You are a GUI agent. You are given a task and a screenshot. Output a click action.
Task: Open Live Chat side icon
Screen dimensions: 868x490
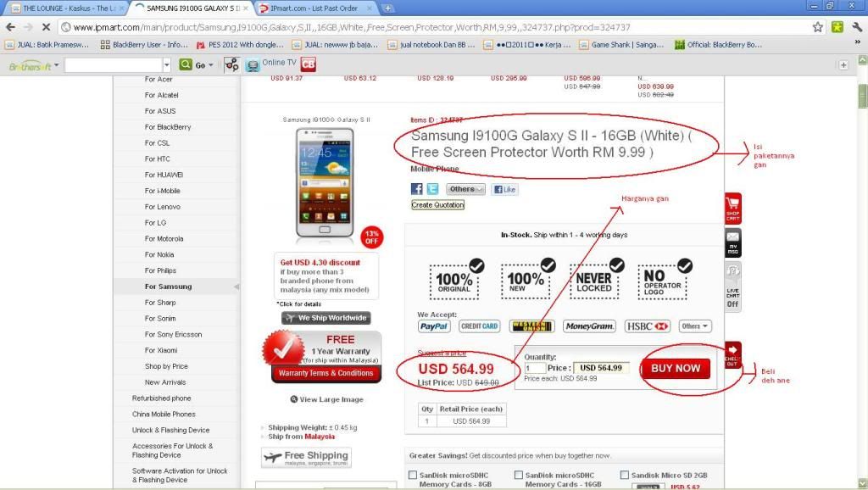point(732,287)
